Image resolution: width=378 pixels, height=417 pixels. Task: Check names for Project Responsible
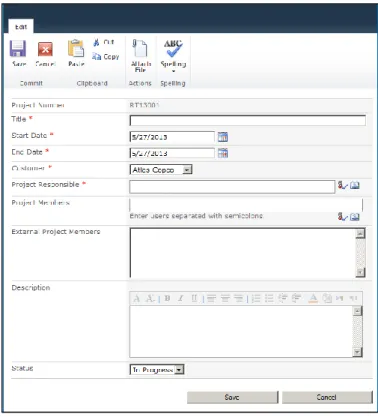(x=342, y=185)
